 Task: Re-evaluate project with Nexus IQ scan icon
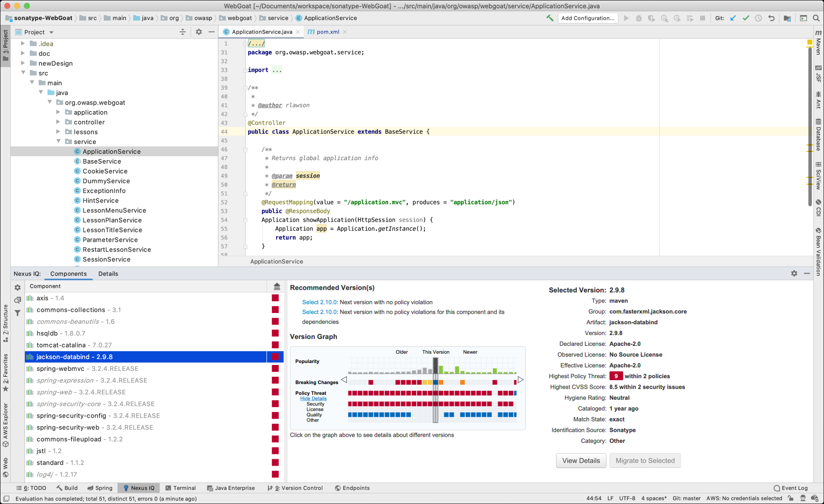coord(18,300)
